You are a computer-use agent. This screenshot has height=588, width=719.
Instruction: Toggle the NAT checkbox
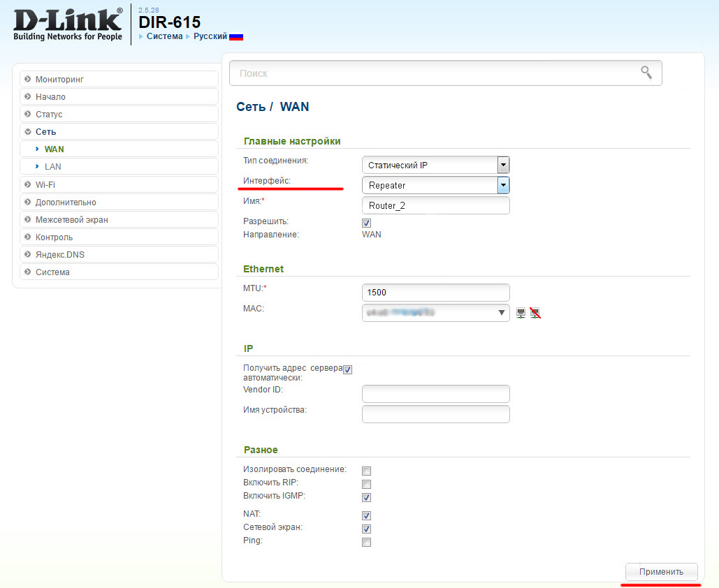[x=366, y=515]
